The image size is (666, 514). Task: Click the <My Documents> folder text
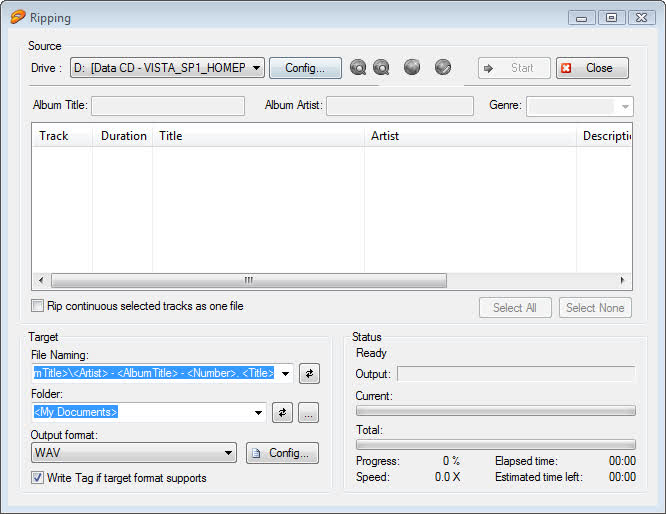point(76,412)
